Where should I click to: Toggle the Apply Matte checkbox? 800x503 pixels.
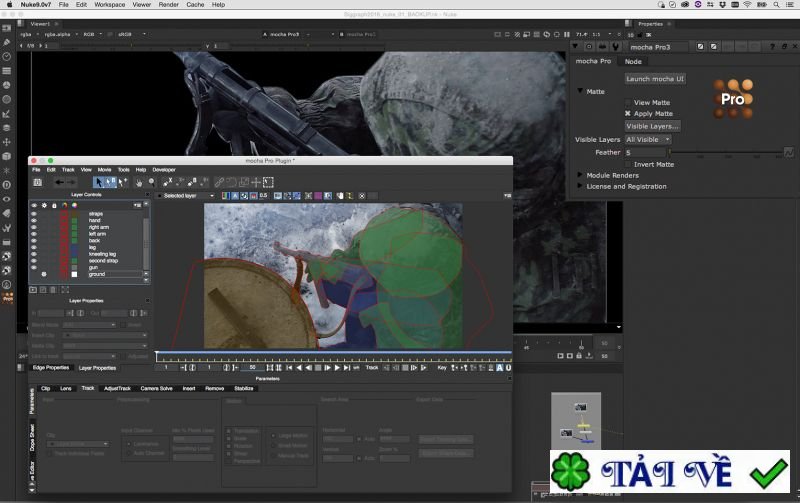628,113
